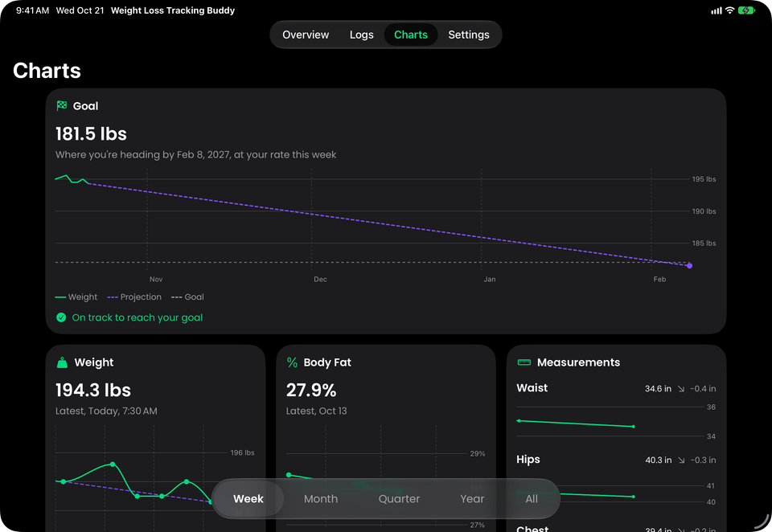
Task: Click the Goal legend entry
Action: click(x=187, y=297)
